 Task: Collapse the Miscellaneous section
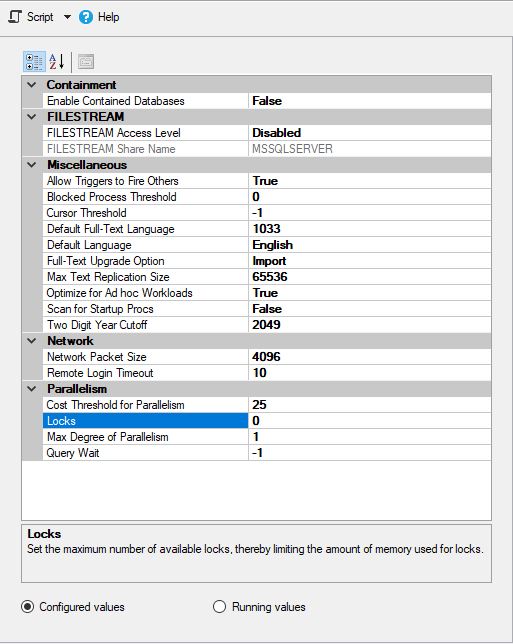coord(32,165)
